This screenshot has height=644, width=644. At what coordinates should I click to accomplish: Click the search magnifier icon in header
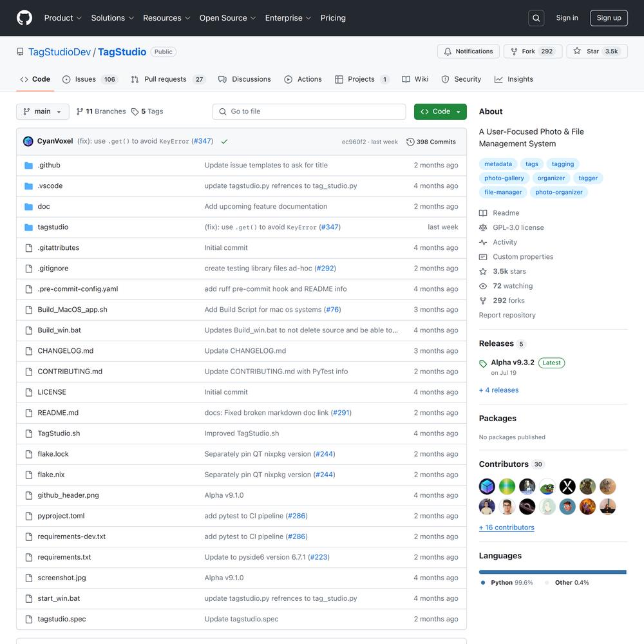536,18
